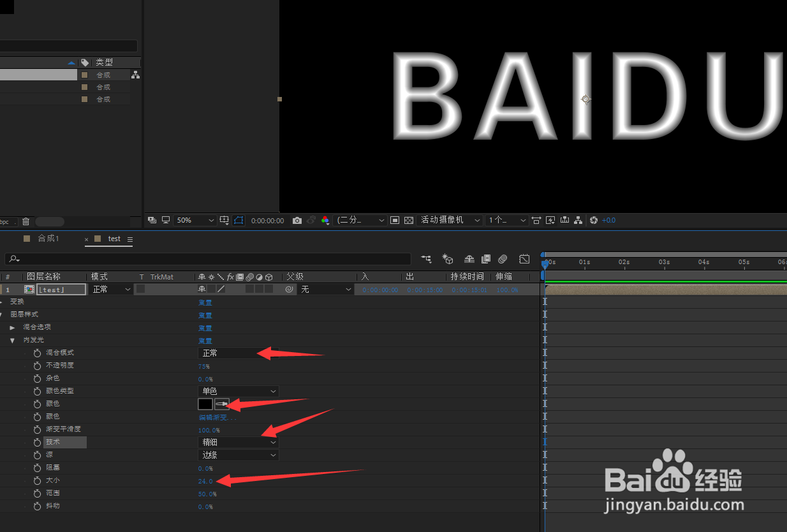Open the timeline panel icon in viewer toolbar
Image resolution: width=787 pixels, height=532 pixels.
[x=564, y=220]
